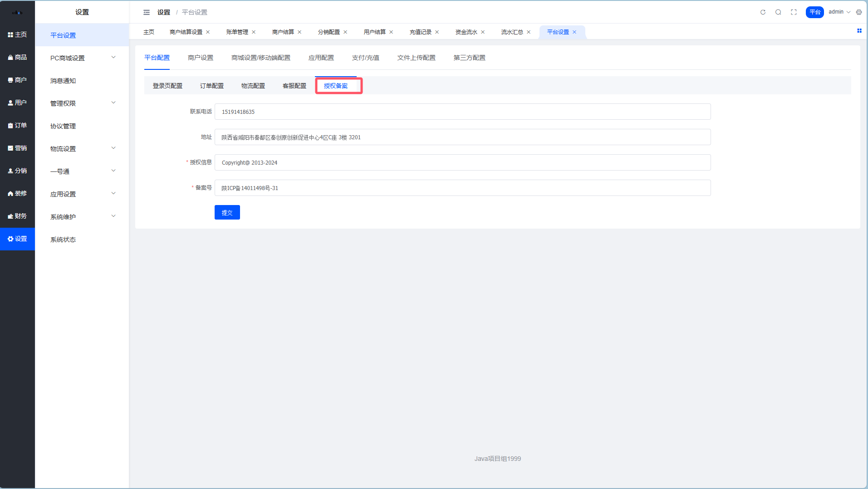Switch to the 支付/充值 tab

pyautogui.click(x=365, y=58)
